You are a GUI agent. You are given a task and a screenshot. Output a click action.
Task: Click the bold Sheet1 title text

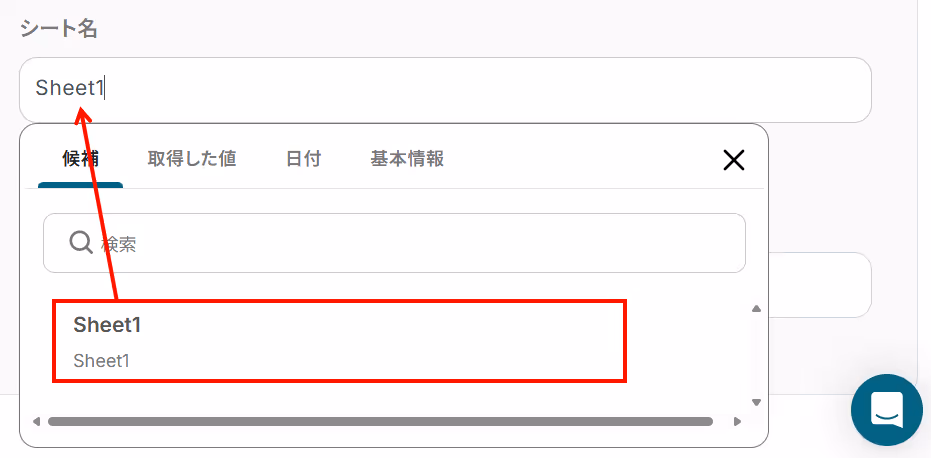coord(107,325)
